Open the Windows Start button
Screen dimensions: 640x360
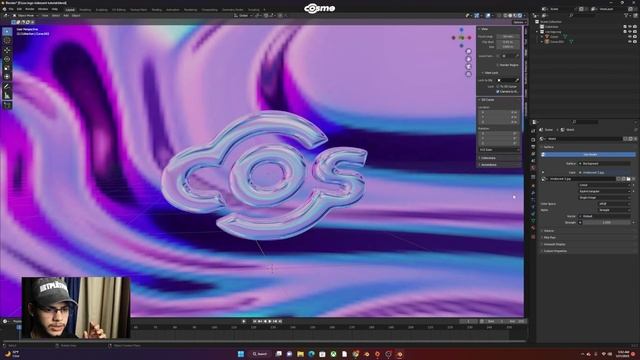240,354
